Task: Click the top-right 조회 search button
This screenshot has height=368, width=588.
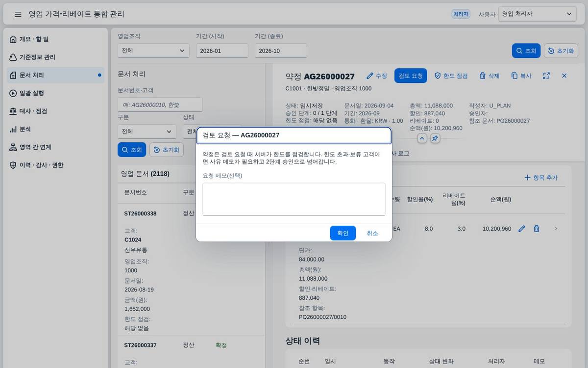Action: [526, 51]
